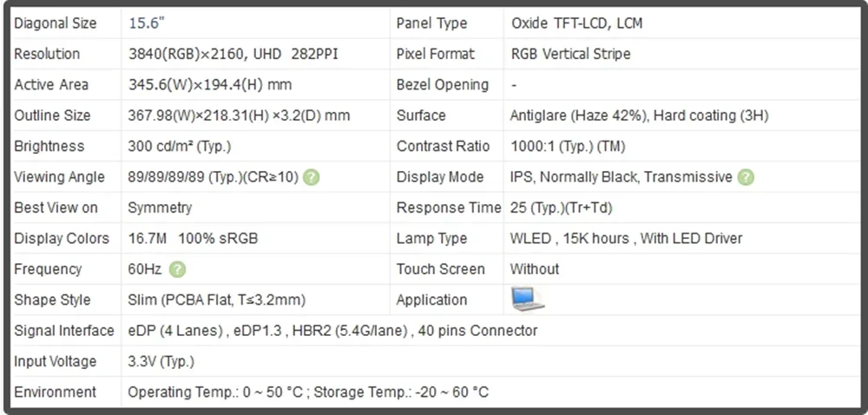Click the laptop icon in the Application row

coord(527,300)
